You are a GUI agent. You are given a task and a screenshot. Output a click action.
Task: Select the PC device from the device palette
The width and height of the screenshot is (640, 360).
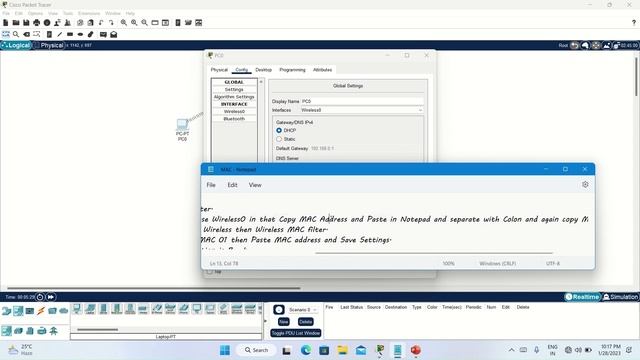click(x=77, y=309)
